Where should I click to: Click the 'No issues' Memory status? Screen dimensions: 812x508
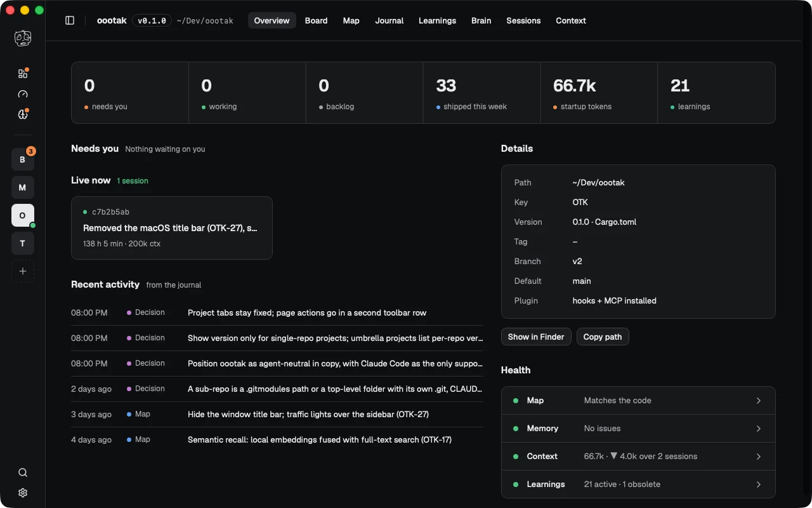(602, 429)
